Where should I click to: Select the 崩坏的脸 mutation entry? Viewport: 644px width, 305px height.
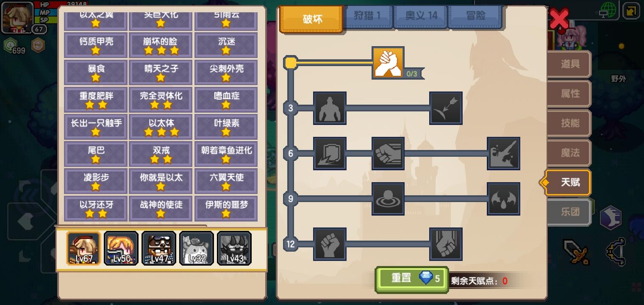click(161, 45)
